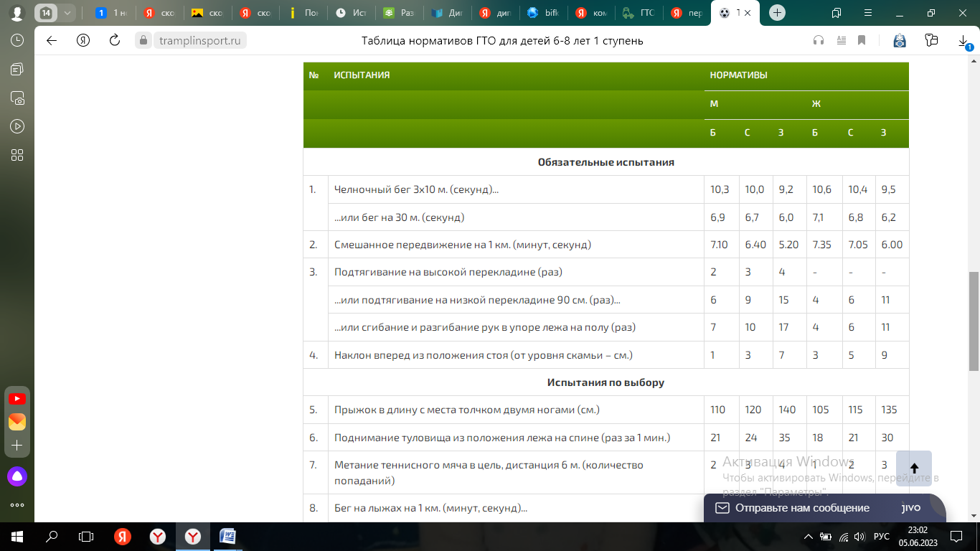
Task: Jump to top with the arrow button
Action: 914,468
